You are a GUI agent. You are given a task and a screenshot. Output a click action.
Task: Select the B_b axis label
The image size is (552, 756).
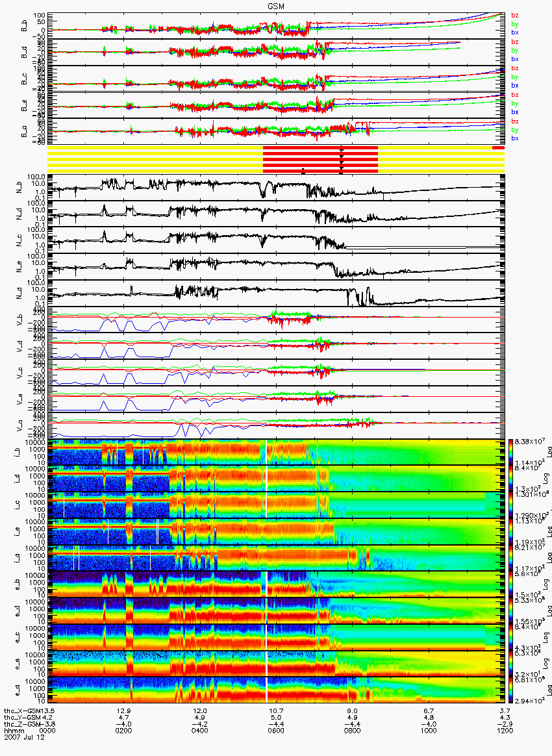coord(24,25)
